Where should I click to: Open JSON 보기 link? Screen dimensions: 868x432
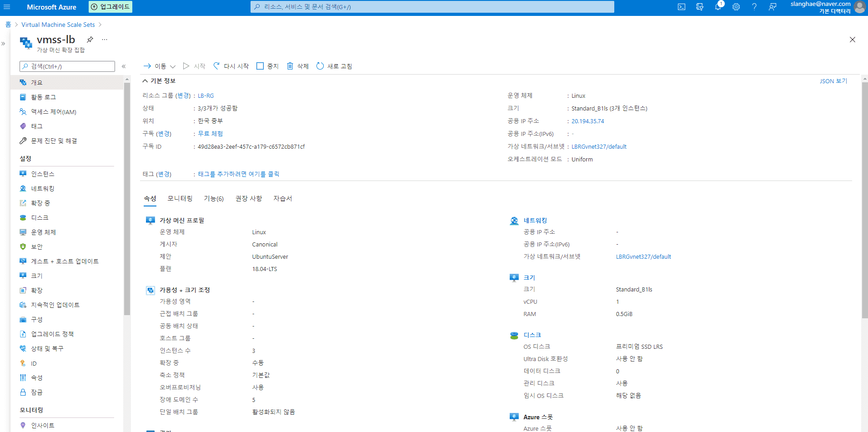tap(833, 81)
